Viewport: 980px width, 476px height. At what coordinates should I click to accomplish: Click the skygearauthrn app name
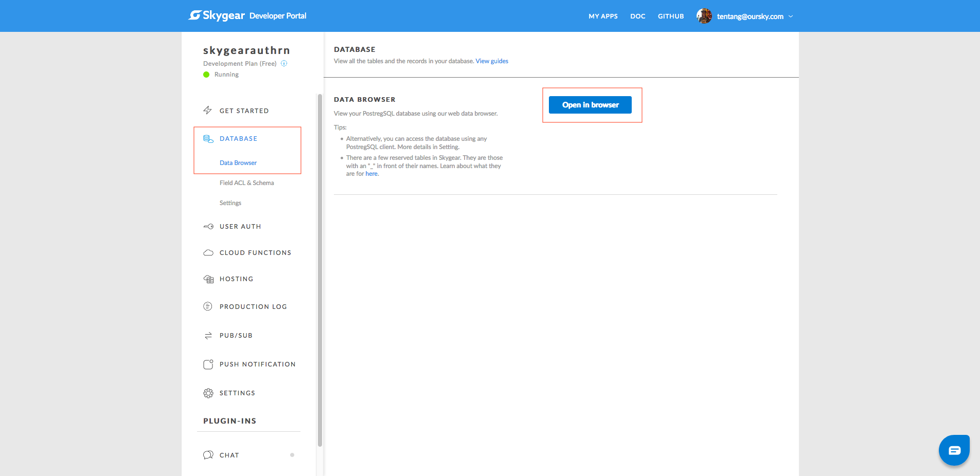[x=246, y=50]
